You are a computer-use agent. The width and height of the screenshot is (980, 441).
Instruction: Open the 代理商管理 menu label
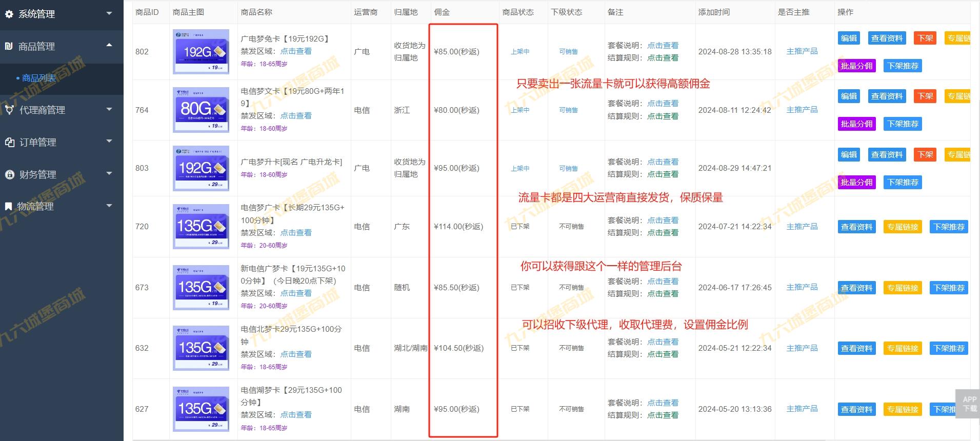[x=42, y=110]
